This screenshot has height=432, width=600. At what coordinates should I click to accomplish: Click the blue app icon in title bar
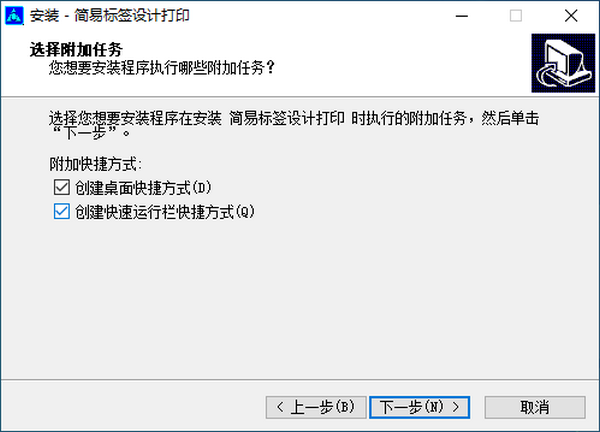[x=14, y=16]
